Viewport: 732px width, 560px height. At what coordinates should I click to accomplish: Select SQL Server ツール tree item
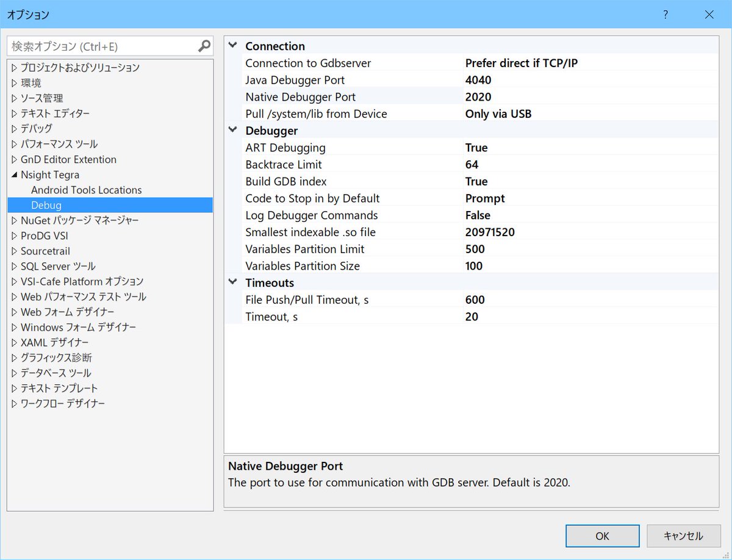coord(58,266)
